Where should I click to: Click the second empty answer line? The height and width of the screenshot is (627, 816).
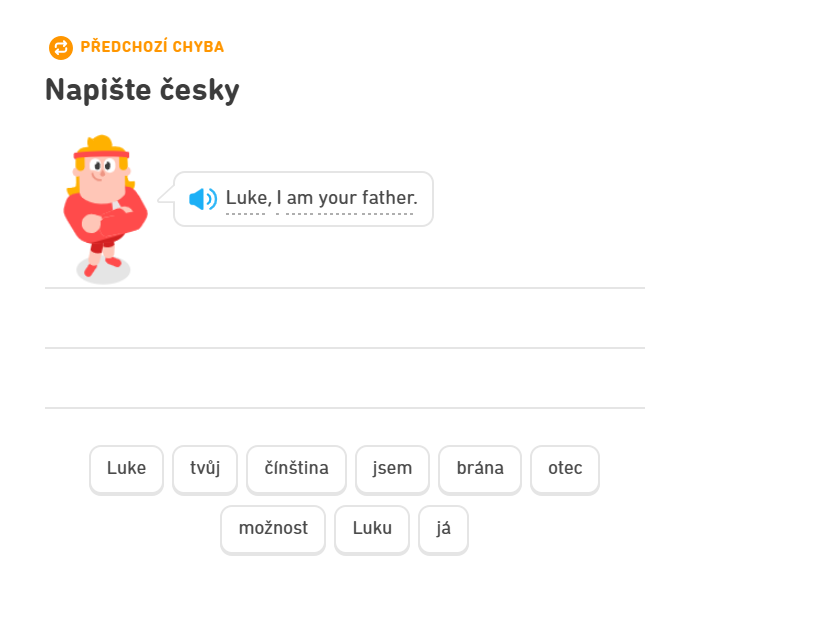click(x=344, y=378)
